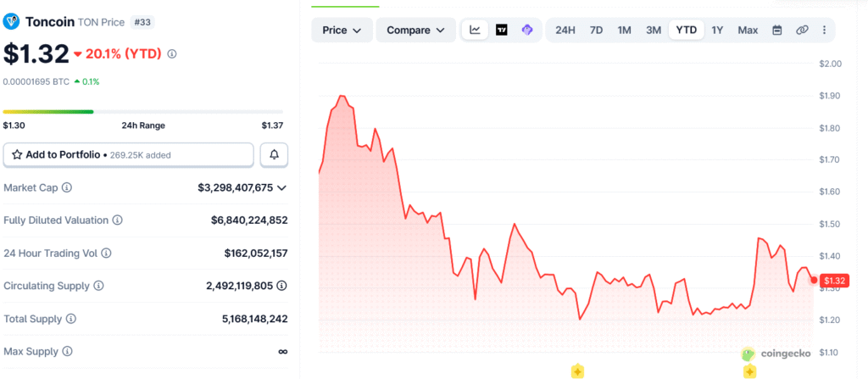The height and width of the screenshot is (379, 868).
Task: Switch to TradingView chart icon
Action: coord(502,30)
